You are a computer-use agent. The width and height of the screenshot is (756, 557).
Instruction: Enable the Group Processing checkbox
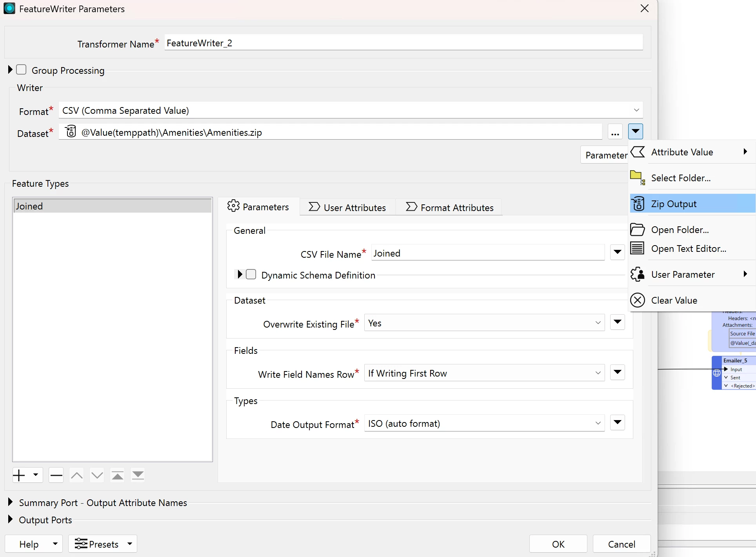click(22, 70)
